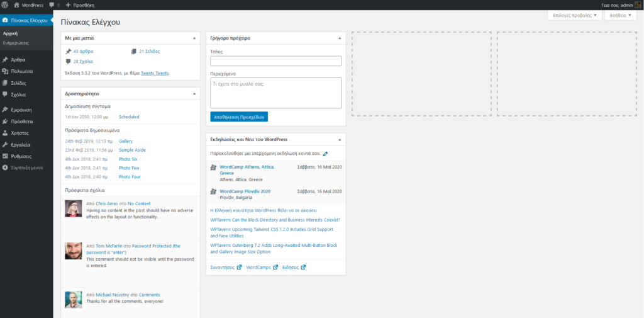Select Ενημερώσεις submenu item

pos(15,43)
